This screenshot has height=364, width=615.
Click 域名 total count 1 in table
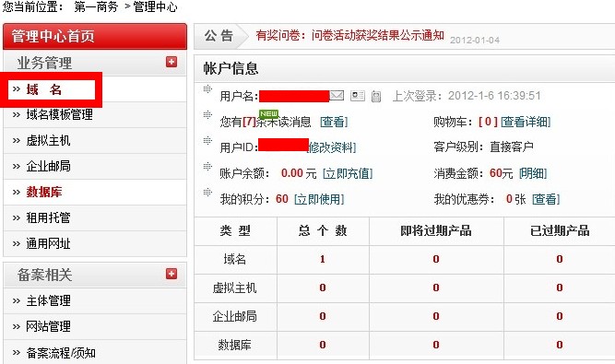coord(323,259)
